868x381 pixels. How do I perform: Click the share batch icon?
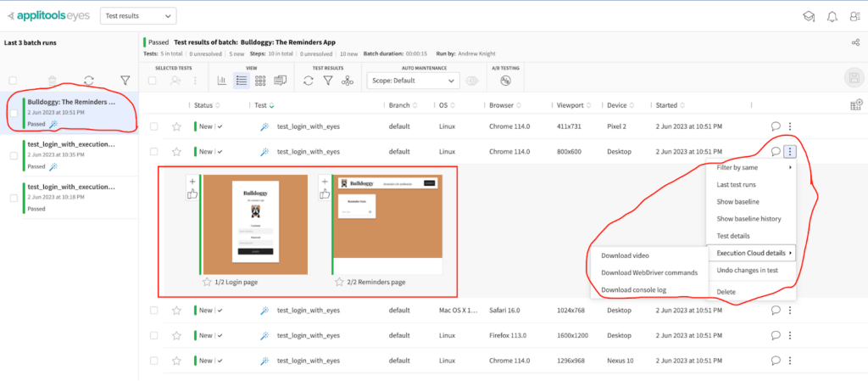coord(854,43)
